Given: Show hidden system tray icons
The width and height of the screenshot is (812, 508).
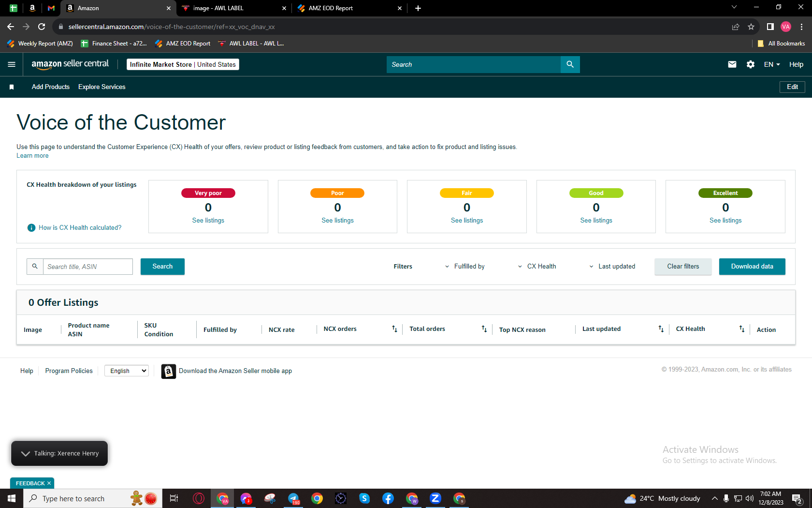Looking at the screenshot, I should point(715,498).
